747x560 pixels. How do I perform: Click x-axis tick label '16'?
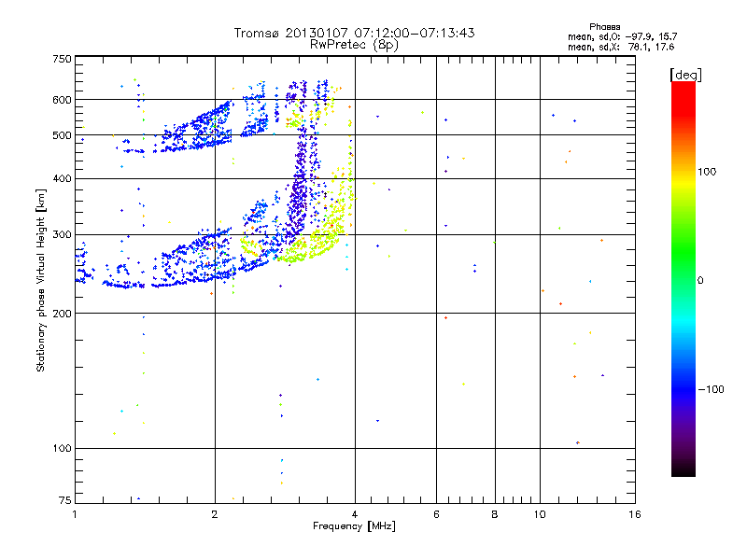click(635, 514)
